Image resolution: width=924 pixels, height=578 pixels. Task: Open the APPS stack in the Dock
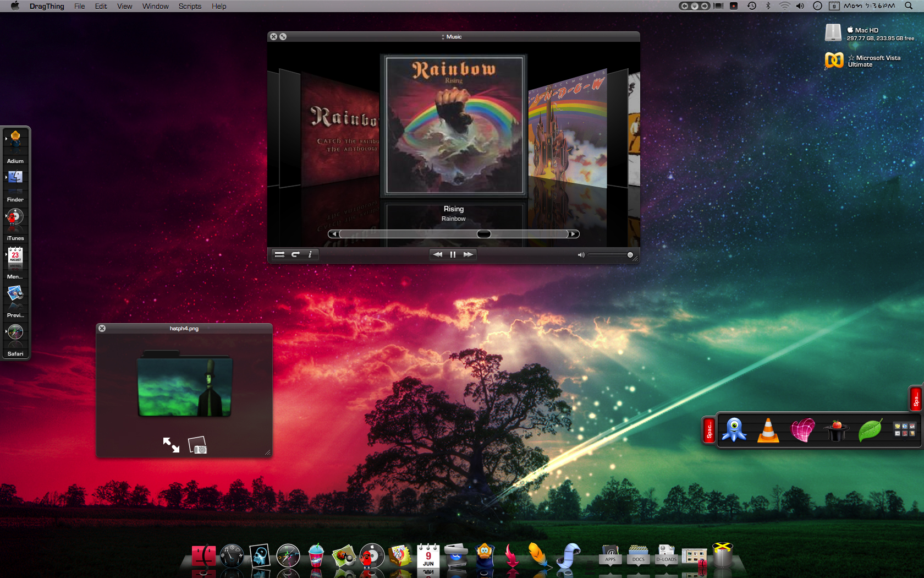pyautogui.click(x=610, y=555)
